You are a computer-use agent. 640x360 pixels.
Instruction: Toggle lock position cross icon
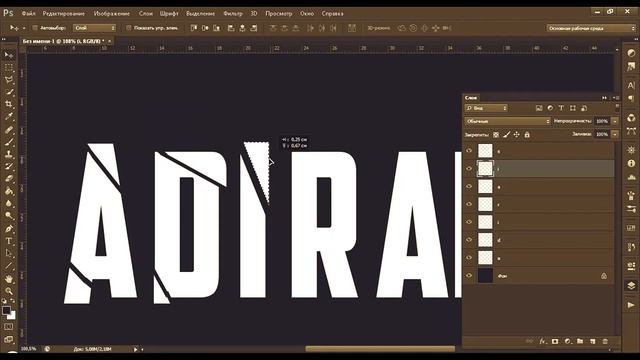(517, 135)
